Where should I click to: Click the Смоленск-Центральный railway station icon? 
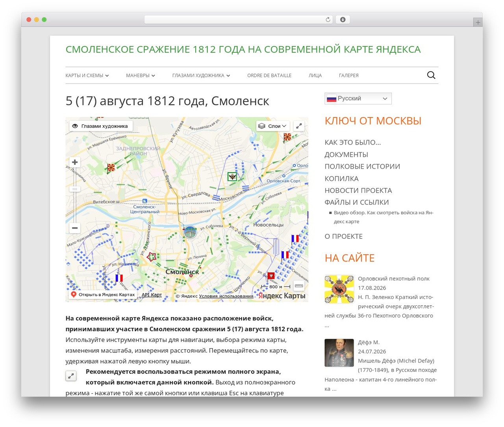145,201
